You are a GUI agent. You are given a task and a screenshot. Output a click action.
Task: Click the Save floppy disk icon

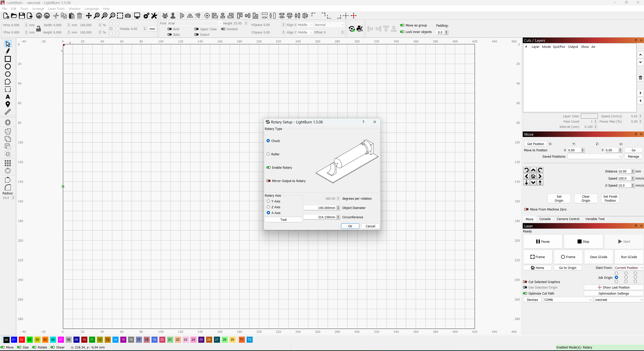click(x=22, y=16)
